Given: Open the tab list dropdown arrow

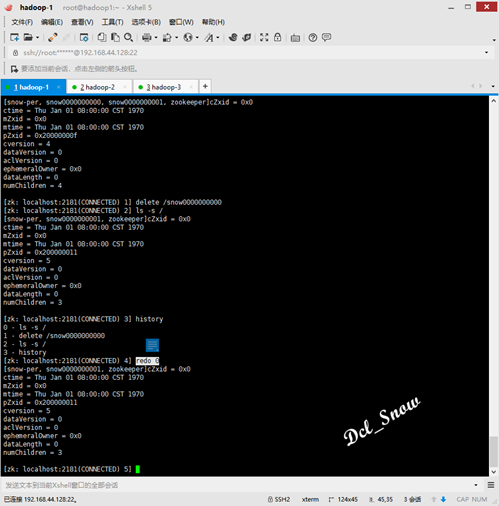Looking at the screenshot, I should [493, 86].
